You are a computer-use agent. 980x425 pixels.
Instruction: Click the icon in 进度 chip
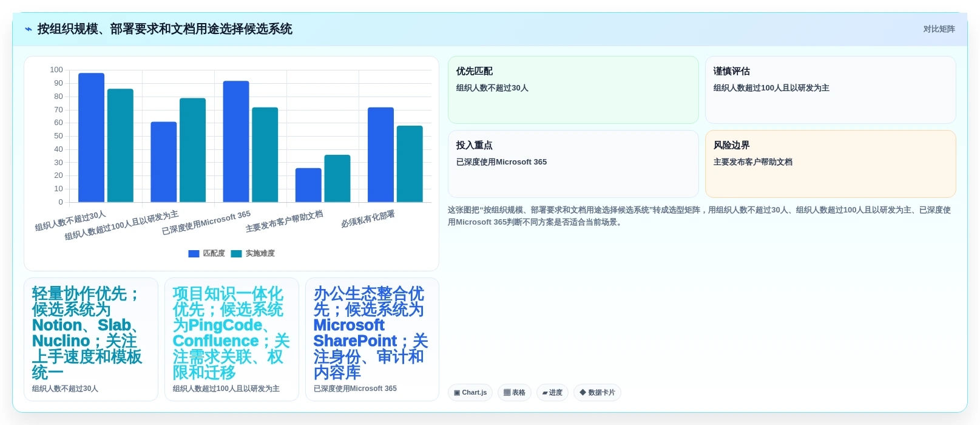[545, 393]
